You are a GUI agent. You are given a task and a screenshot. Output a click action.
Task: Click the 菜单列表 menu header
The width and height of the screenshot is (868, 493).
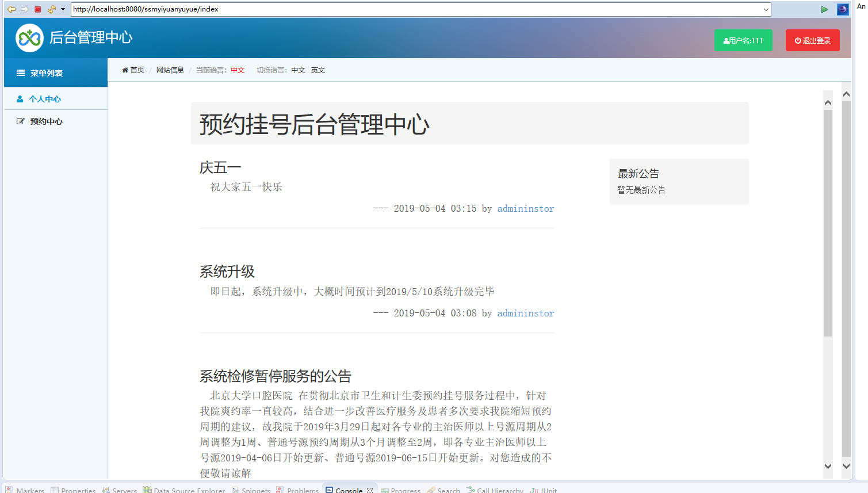[x=47, y=72]
